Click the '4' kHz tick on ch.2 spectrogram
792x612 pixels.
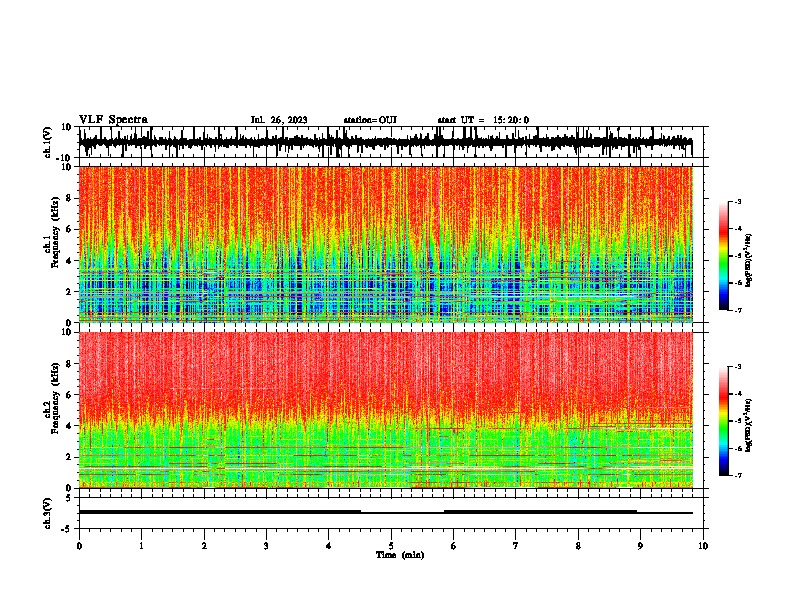[x=69, y=426]
